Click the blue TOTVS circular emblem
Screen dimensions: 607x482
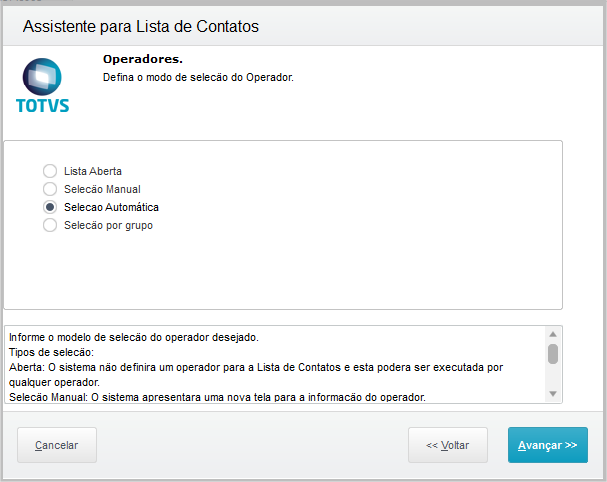click(x=42, y=76)
